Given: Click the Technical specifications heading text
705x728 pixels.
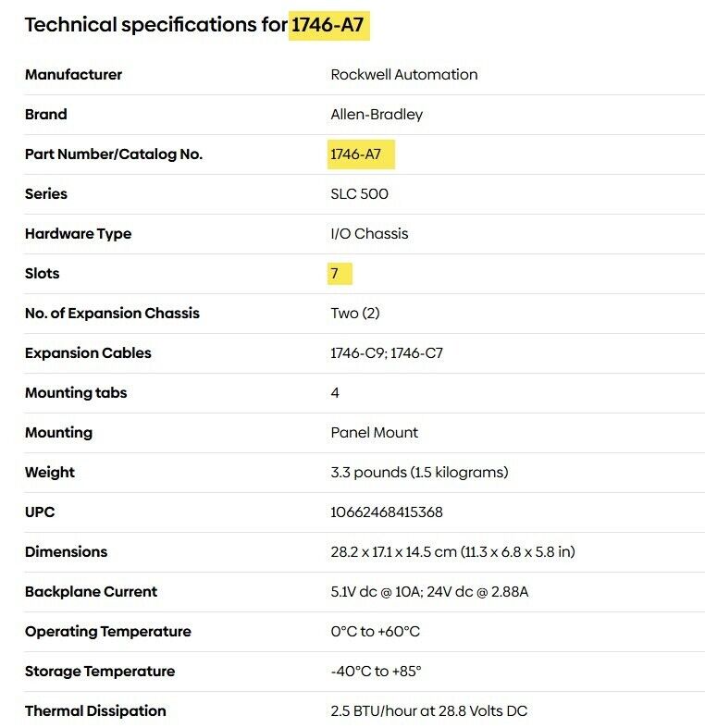Looking at the screenshot, I should click(x=155, y=25).
